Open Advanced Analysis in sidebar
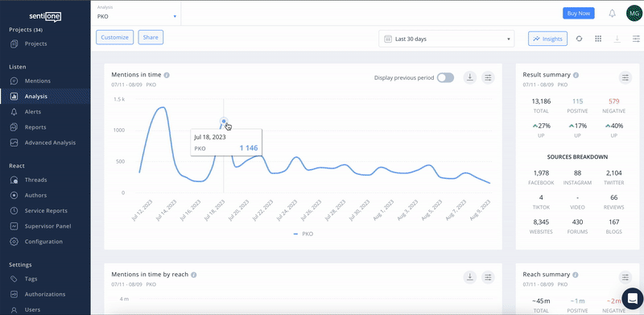 click(50, 143)
